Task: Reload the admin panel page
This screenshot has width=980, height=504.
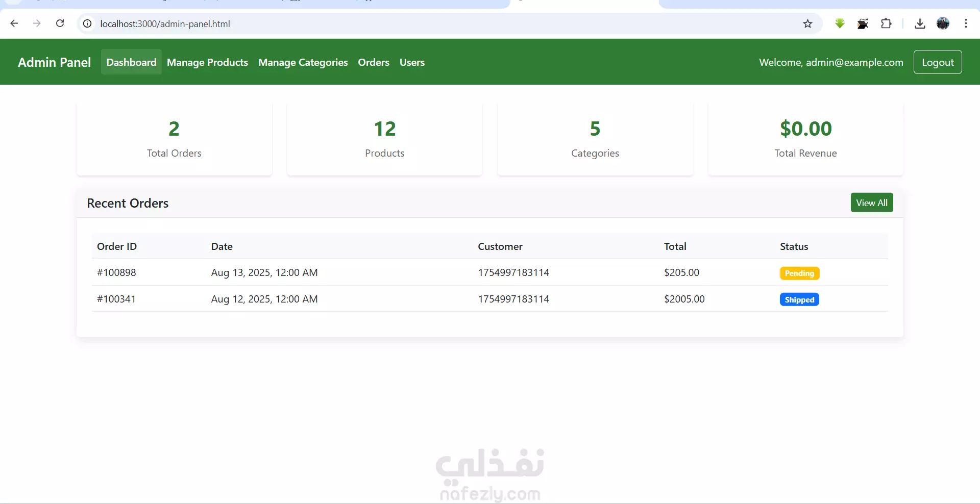Action: point(60,23)
